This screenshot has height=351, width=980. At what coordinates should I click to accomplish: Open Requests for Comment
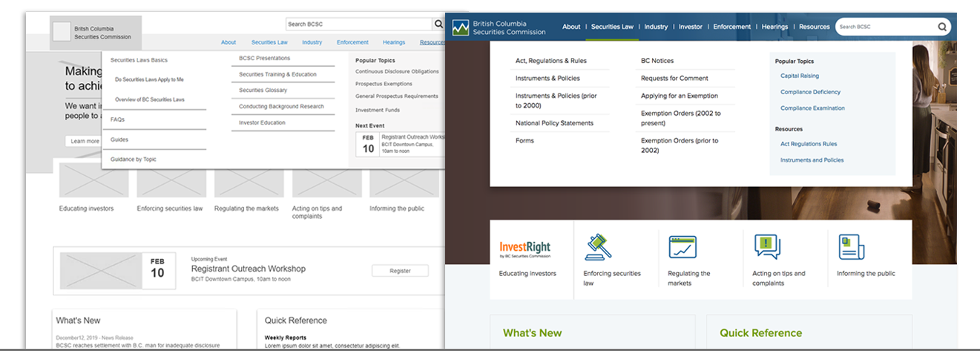point(674,78)
